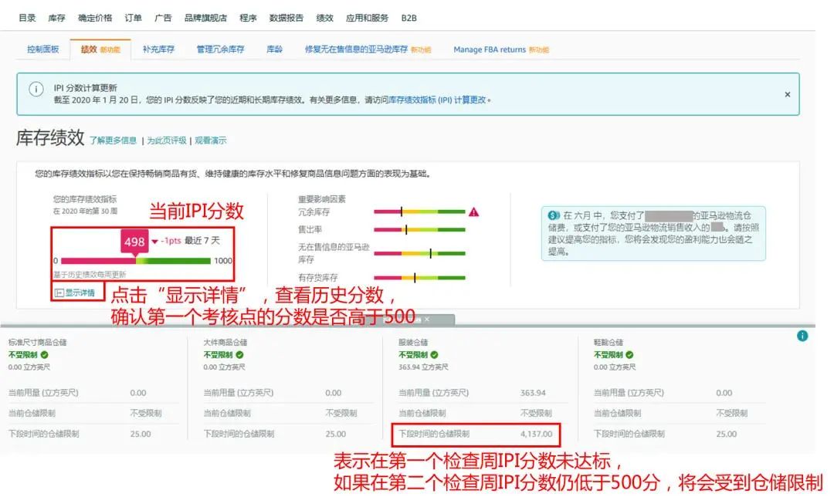Image resolution: width=834 pixels, height=504 pixels.
Task: Switch to the 库龄 tab
Action: pos(274,49)
